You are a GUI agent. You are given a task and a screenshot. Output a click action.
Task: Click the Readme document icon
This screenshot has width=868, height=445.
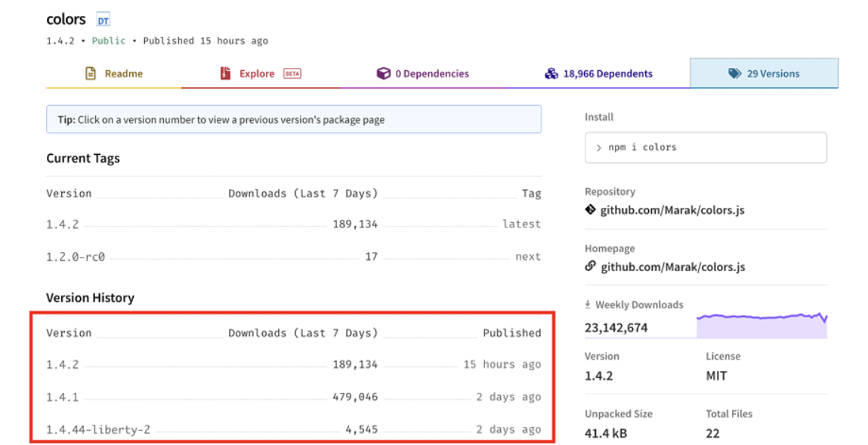point(90,73)
